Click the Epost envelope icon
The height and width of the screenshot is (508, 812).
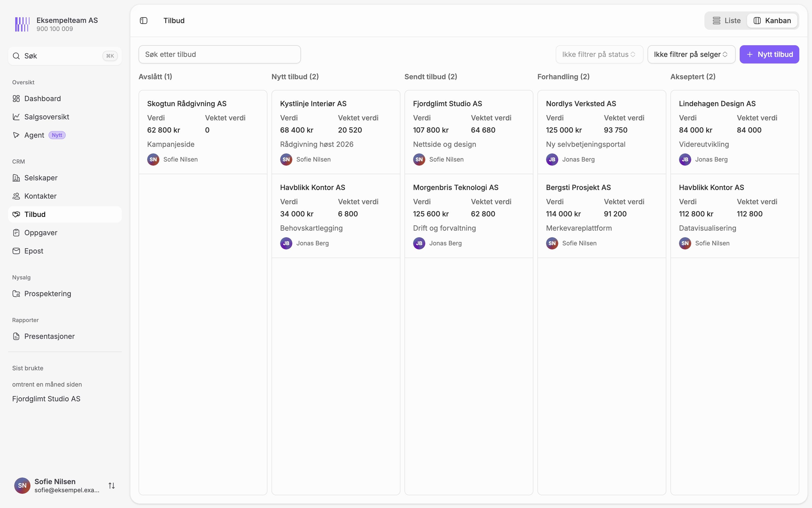[x=16, y=251]
